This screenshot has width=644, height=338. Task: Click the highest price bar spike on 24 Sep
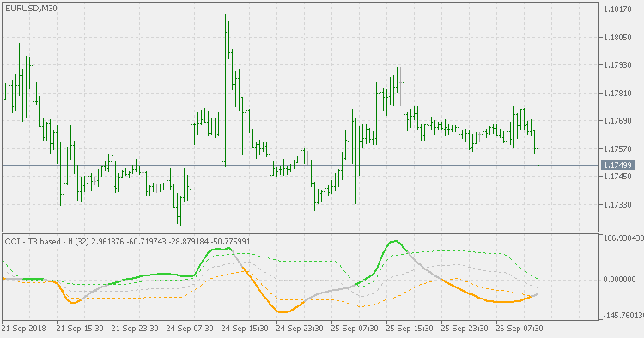(226, 90)
